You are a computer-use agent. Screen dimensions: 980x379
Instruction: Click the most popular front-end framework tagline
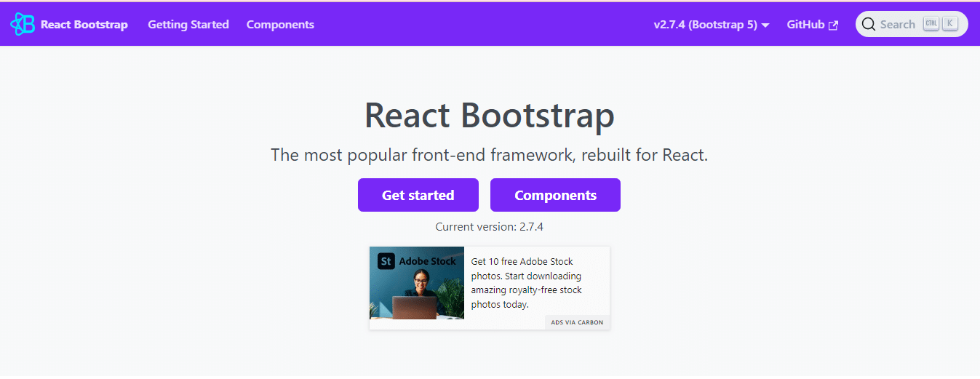tap(490, 155)
